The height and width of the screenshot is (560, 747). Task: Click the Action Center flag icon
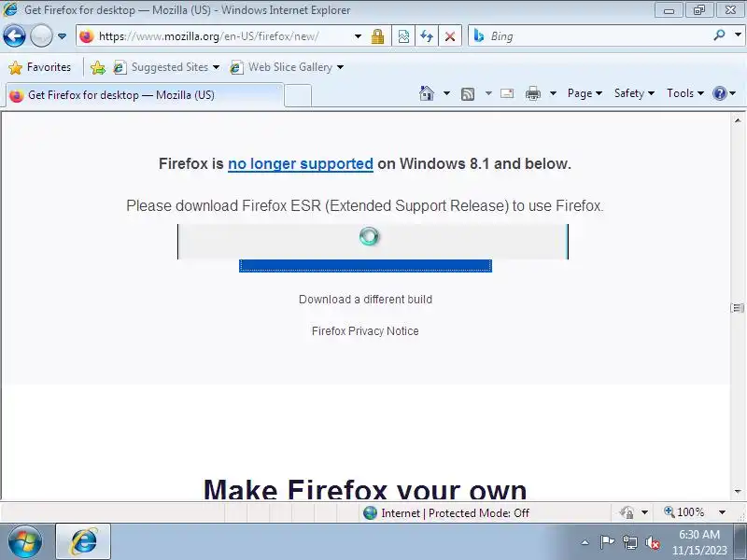point(607,542)
